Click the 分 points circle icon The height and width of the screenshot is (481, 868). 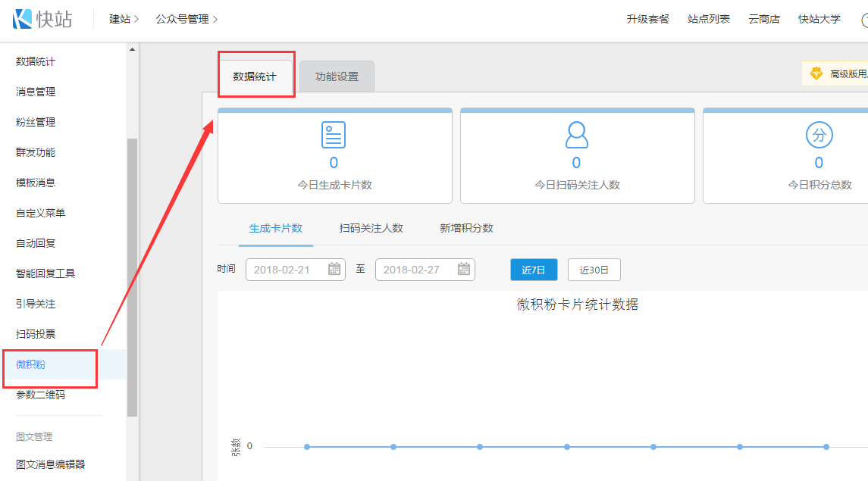click(819, 136)
